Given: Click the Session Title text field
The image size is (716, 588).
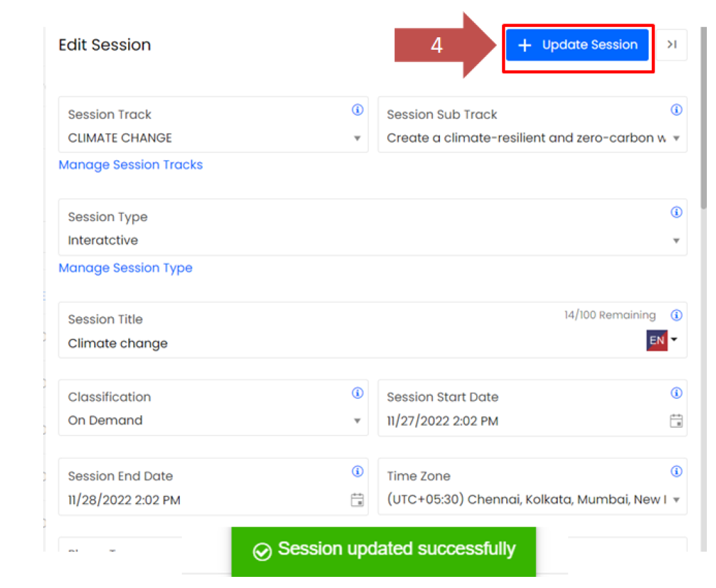Looking at the screenshot, I should [x=327, y=343].
